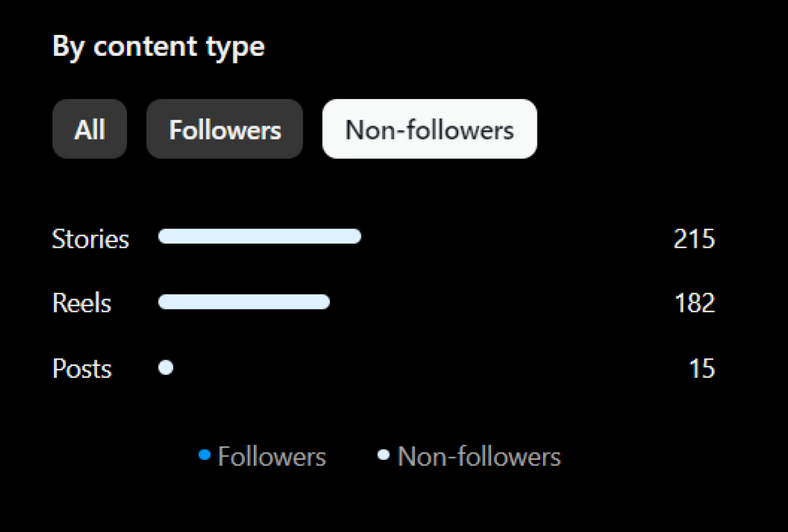Switch to the Followers filter tab
The image size is (788, 532).
pyautogui.click(x=225, y=129)
